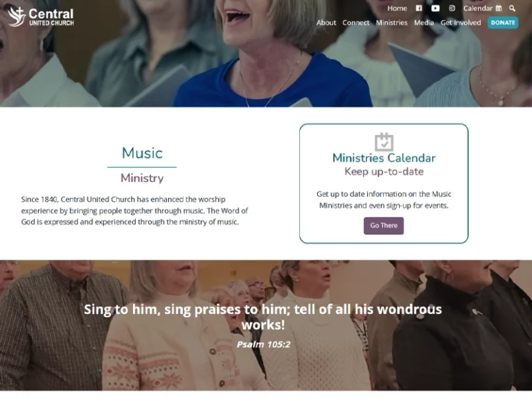Screen dimensions: 532x399
Task: Click the Go There button
Action: point(384,226)
